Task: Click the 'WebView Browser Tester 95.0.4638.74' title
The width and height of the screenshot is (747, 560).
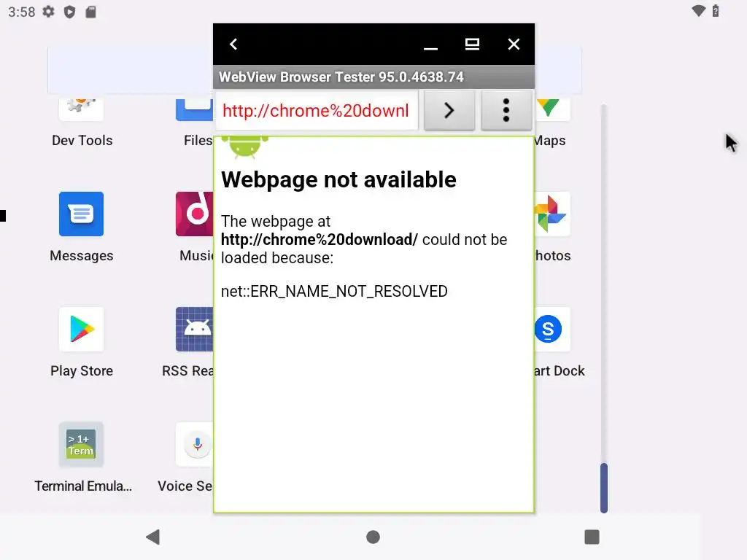Action: click(x=341, y=77)
